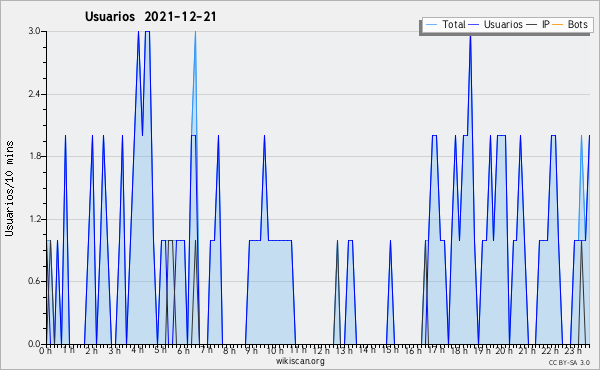Click the '4 h' x-axis label
The height and width of the screenshot is (370, 600).
pos(137,350)
